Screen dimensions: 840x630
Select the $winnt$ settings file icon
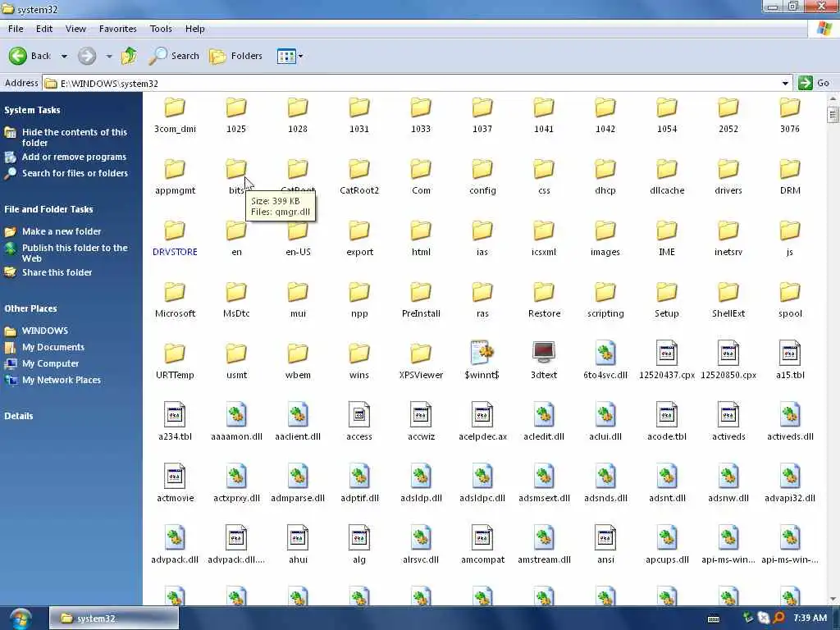[482, 353]
